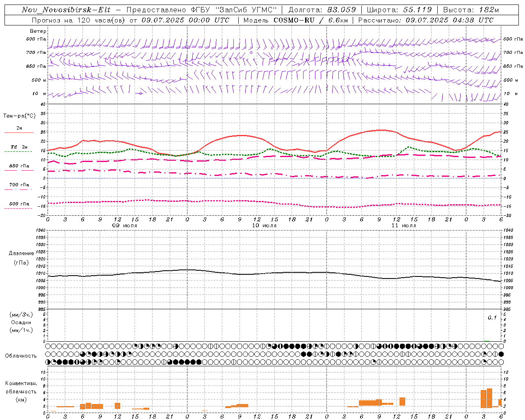Click the dashed line sample under Td 2м
Viewport: 525px width, 420px height.
[18, 152]
